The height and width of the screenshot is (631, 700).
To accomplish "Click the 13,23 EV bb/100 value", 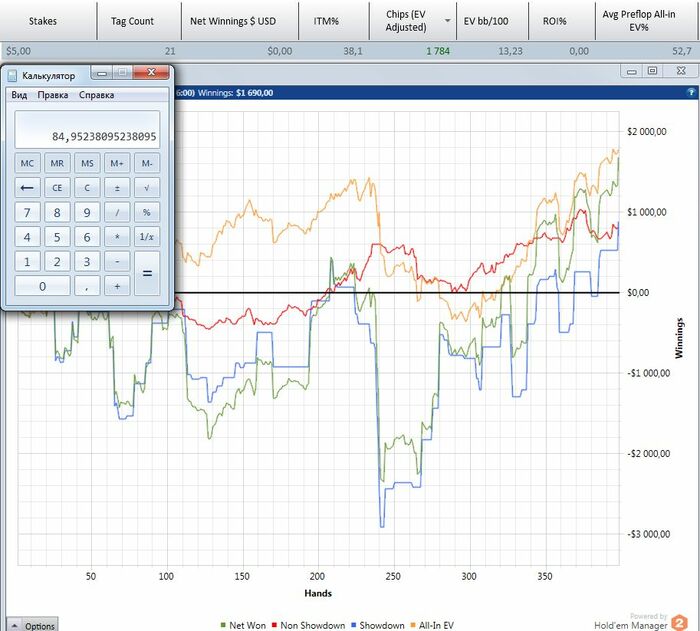I will [x=510, y=51].
